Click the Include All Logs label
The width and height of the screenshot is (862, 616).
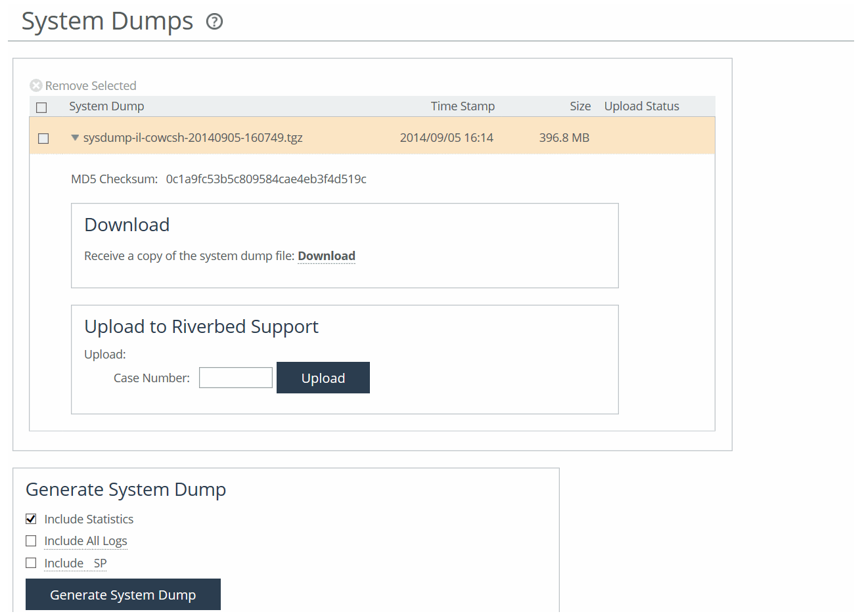pos(85,541)
